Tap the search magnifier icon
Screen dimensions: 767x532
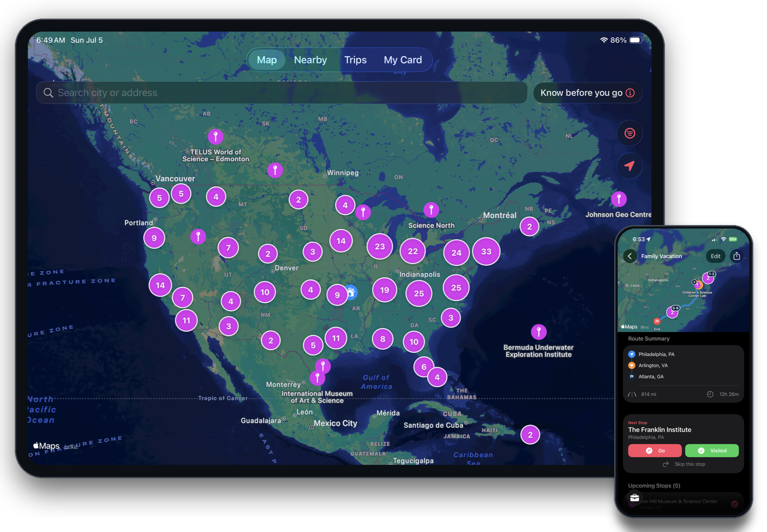48,93
